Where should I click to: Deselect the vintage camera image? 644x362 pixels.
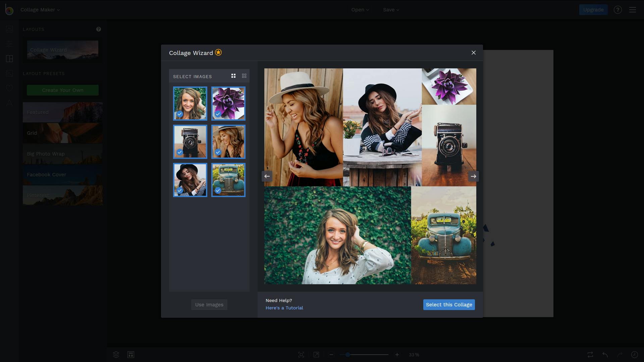(190, 142)
